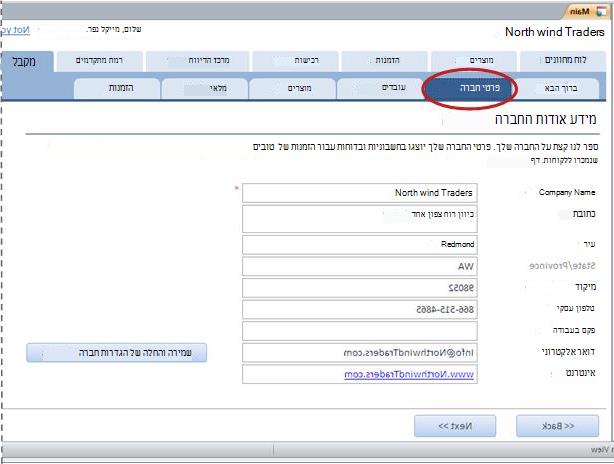Click the postal code field 98052
Viewport: 614px width, 464px height.
click(359, 288)
